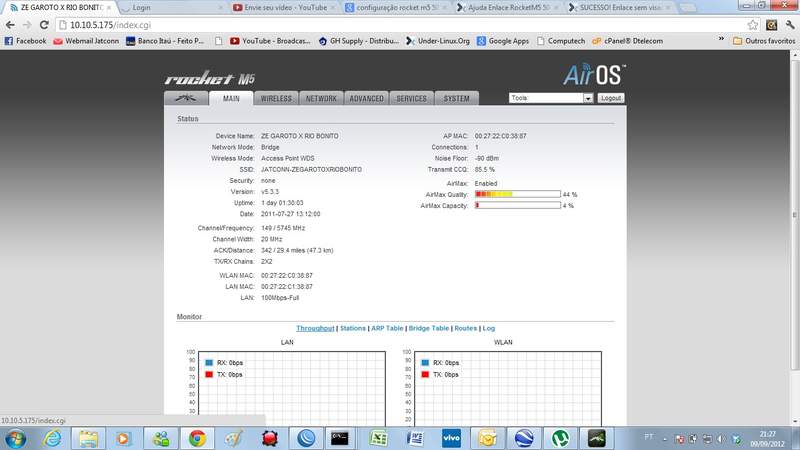Open the SERVICES tab
Image resolution: width=800 pixels, height=450 pixels.
411,98
